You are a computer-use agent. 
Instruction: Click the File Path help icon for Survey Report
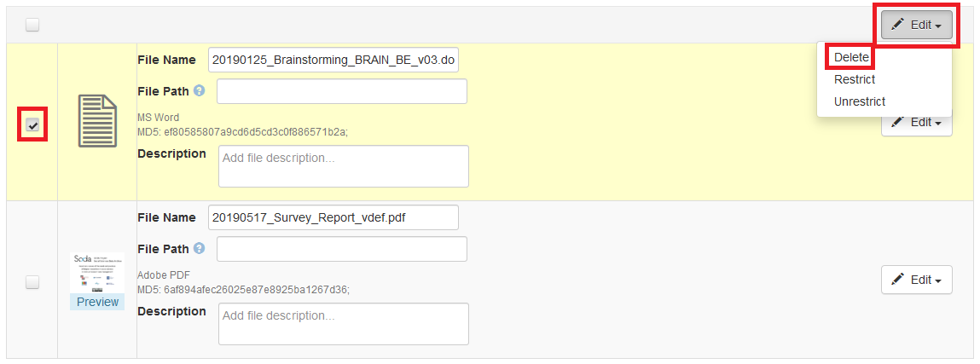tap(199, 249)
